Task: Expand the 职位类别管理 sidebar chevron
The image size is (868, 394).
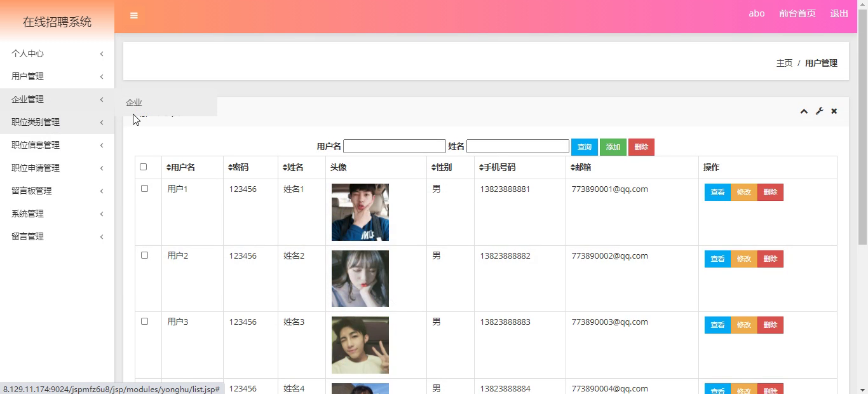Action: pyautogui.click(x=102, y=123)
